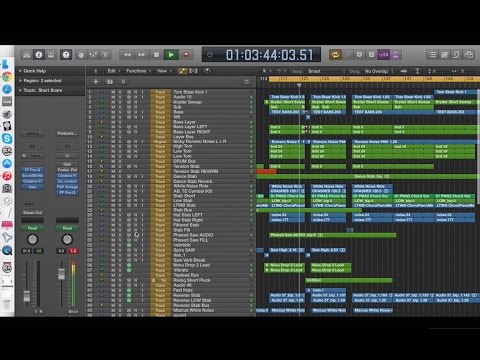Image resolution: width=480 pixels, height=360 pixels.
Task: Open the Mixer button in control bar
Action: pos(93,55)
